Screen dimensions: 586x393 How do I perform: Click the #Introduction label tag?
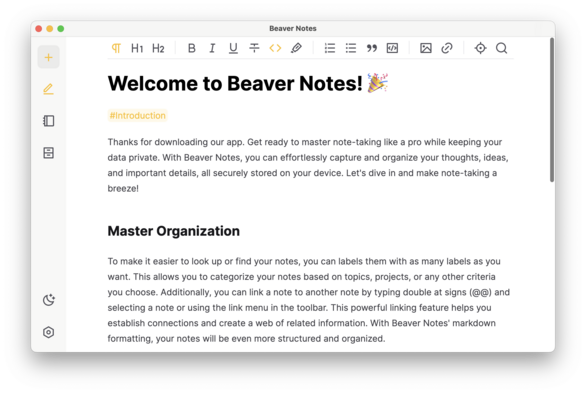tap(137, 115)
